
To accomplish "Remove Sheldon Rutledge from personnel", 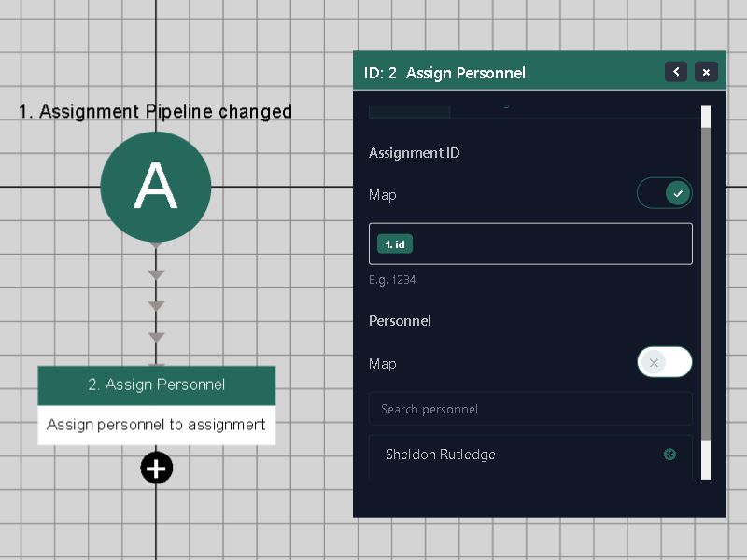I will 669,455.
